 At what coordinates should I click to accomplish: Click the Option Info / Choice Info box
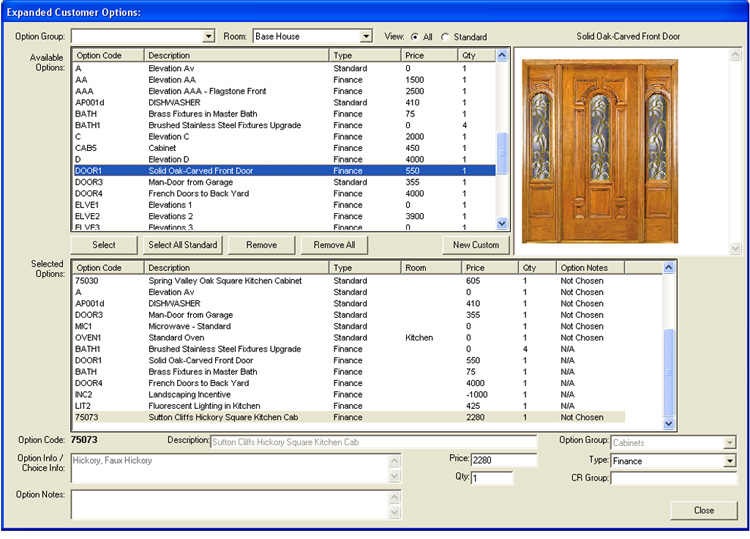point(230,468)
